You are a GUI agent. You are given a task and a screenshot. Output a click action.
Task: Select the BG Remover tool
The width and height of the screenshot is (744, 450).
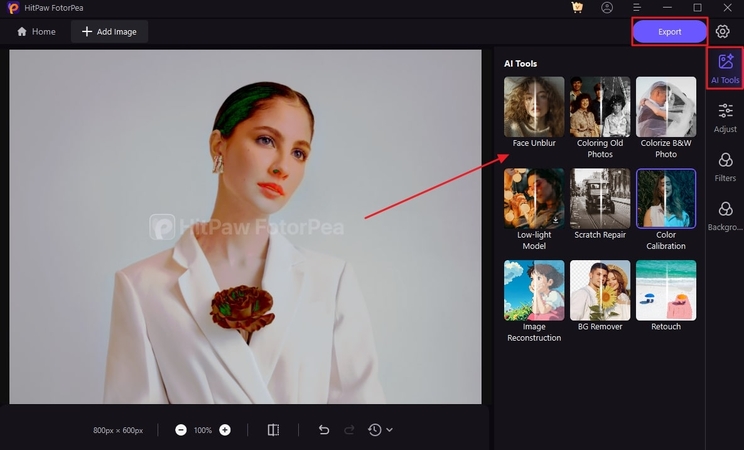(x=600, y=291)
